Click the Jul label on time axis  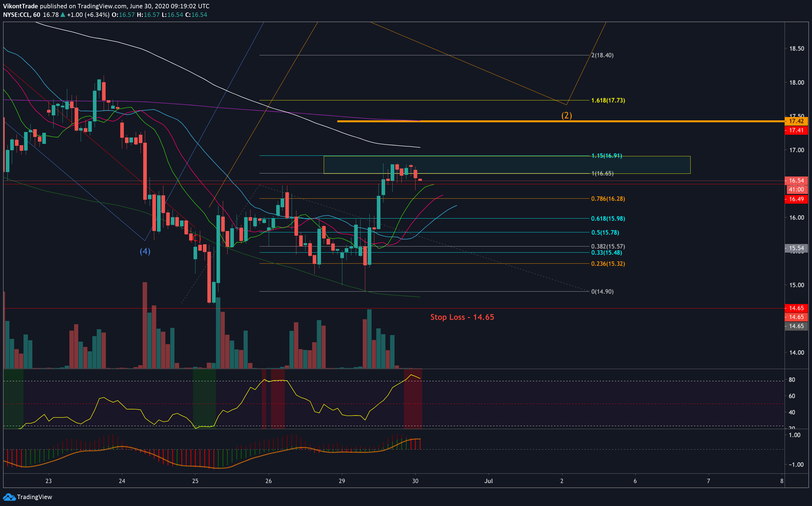click(x=488, y=481)
